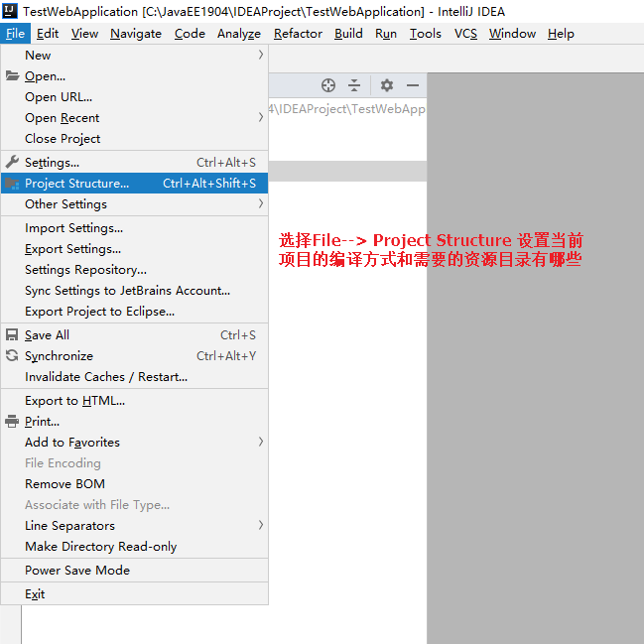This screenshot has width=644, height=644.
Task: Open the View menu
Action: click(x=84, y=34)
